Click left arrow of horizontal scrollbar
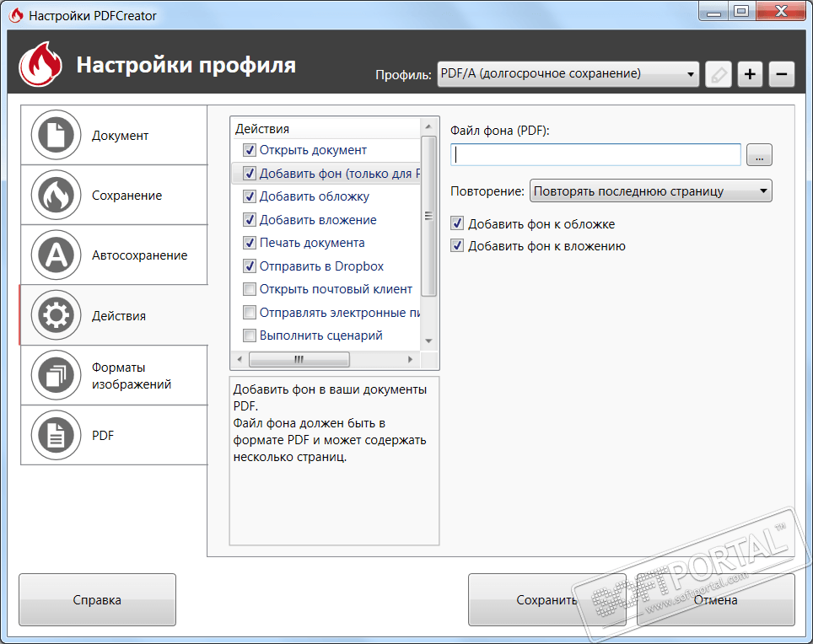 tap(239, 359)
